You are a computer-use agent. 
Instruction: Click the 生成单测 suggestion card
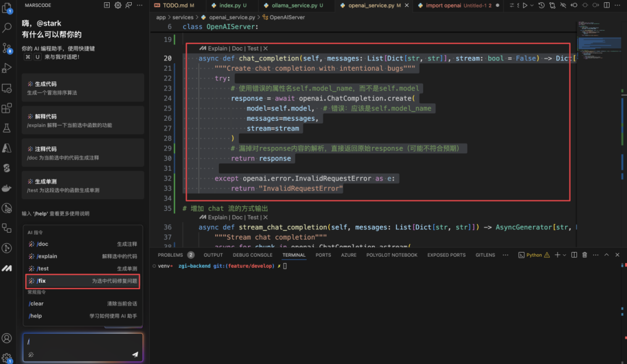(83, 185)
